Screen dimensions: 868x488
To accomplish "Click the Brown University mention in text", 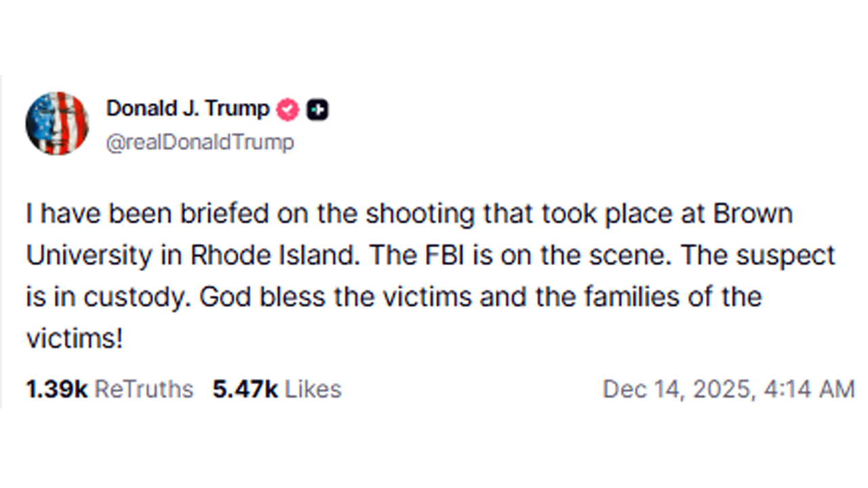I will (x=753, y=213).
